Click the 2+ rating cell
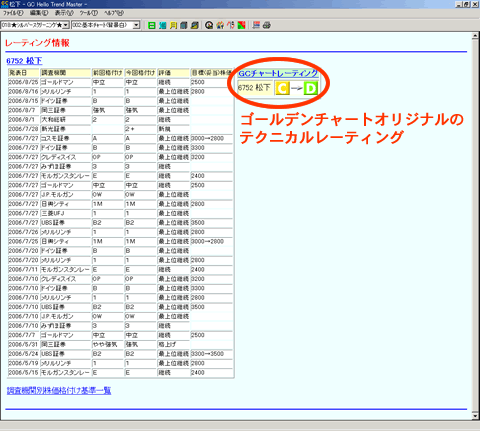The height and width of the screenshot is (431, 480). pyautogui.click(x=140, y=129)
